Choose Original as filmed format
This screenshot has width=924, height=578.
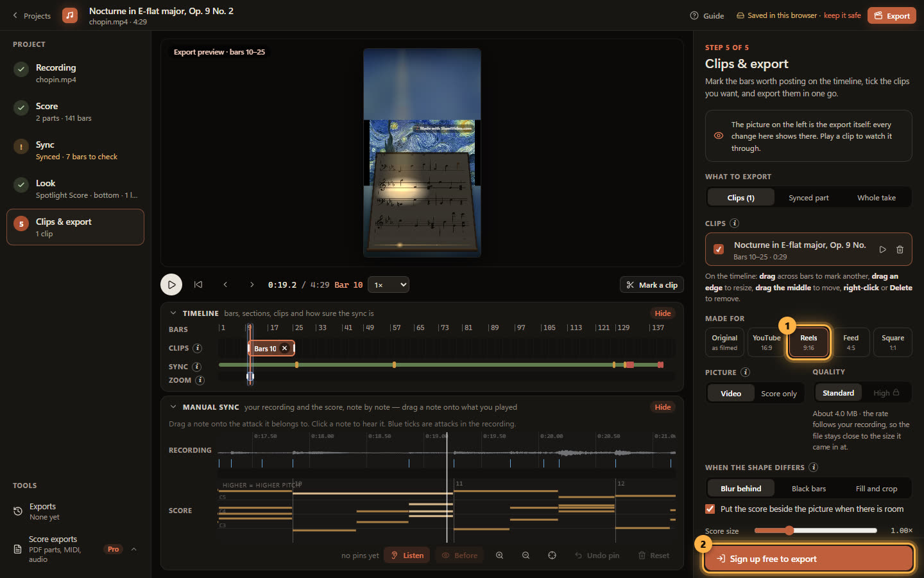coord(724,342)
